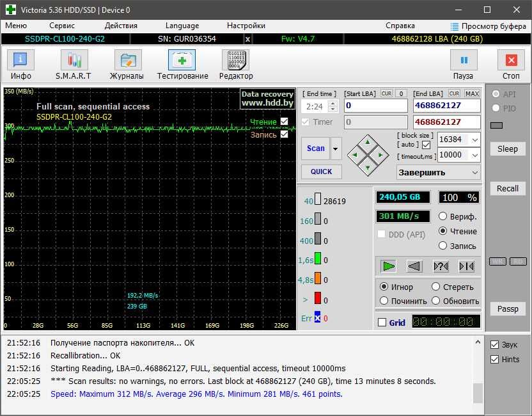Click the green play start-scan button
The image size is (532, 416).
(x=389, y=266)
